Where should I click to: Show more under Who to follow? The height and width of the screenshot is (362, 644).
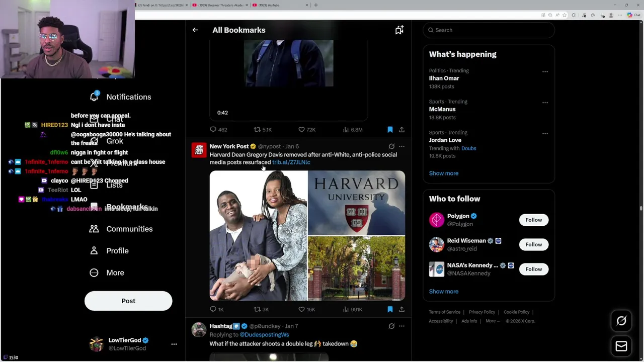point(444,291)
